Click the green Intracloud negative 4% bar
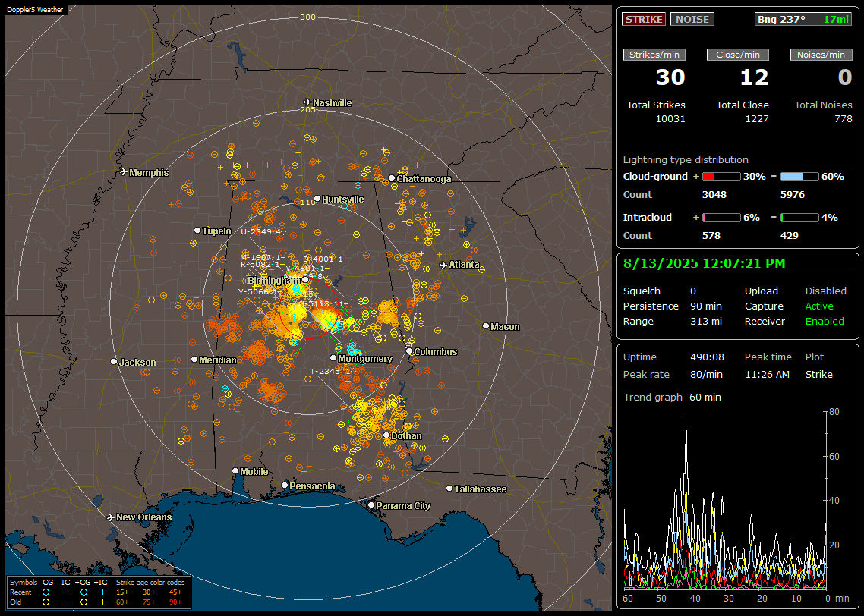This screenshot has height=616, width=864. coord(799,218)
